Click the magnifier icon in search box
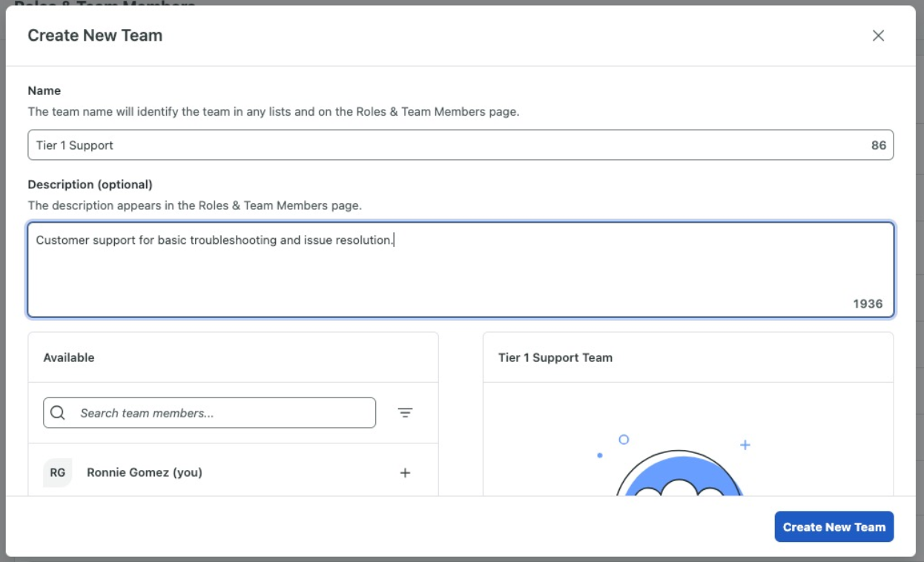This screenshot has width=924, height=562. 58,413
